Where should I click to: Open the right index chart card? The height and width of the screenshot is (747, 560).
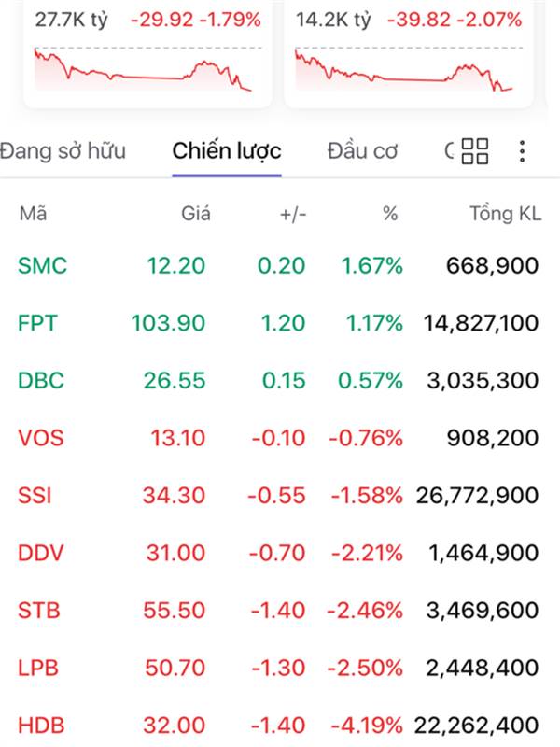[408, 56]
